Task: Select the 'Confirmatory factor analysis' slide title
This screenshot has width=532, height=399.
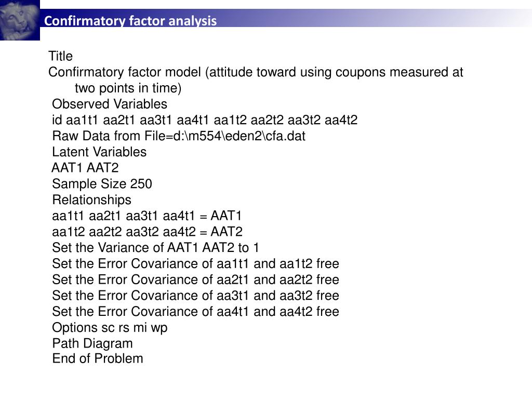Action: pyautogui.click(x=130, y=21)
